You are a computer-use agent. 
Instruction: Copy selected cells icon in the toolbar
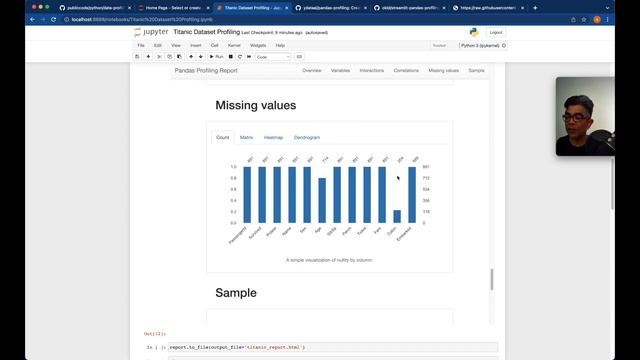tap(169, 57)
